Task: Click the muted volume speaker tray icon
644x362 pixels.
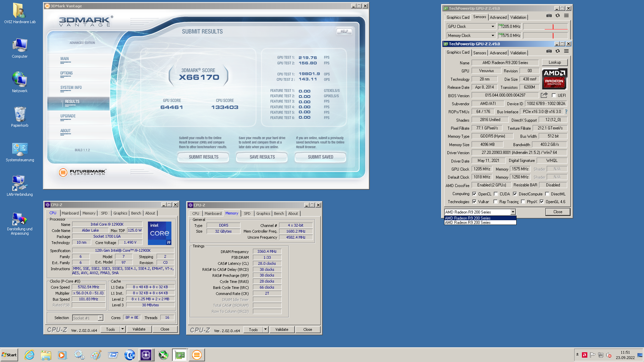Action: point(609,355)
